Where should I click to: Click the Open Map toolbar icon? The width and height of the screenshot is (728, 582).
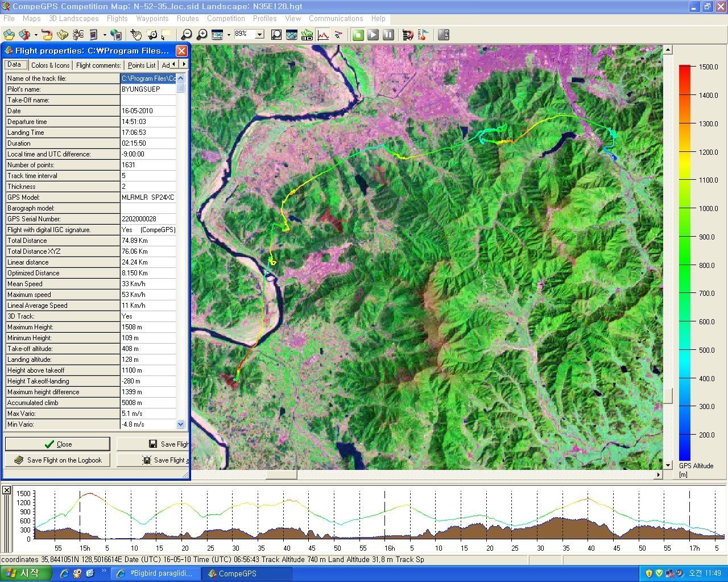tap(9, 35)
